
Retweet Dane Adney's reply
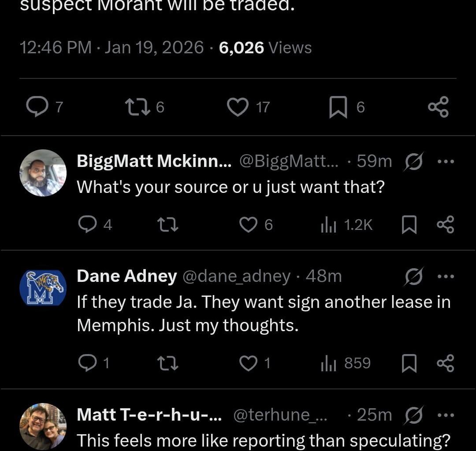click(x=167, y=363)
